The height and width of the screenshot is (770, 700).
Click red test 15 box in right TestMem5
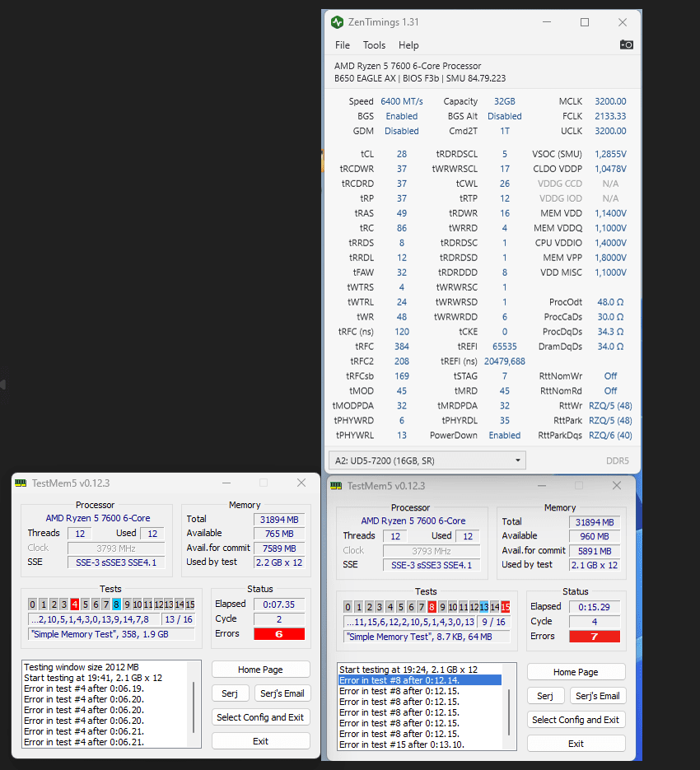click(506, 607)
